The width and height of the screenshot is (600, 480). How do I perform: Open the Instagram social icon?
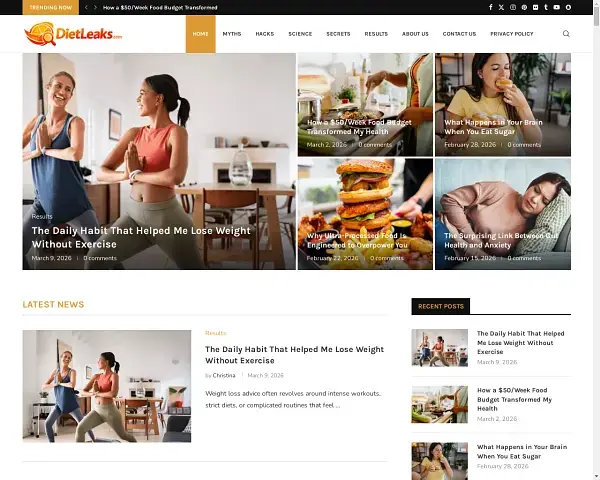[513, 7]
